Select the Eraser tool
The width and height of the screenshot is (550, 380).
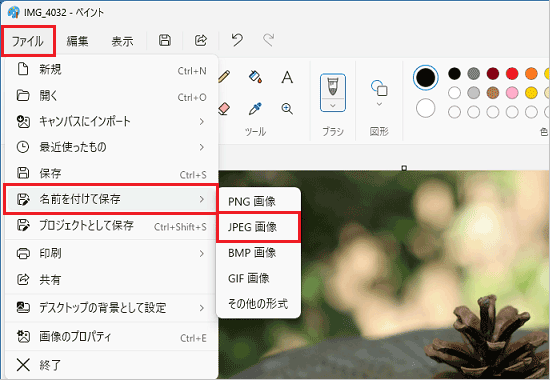click(x=224, y=108)
